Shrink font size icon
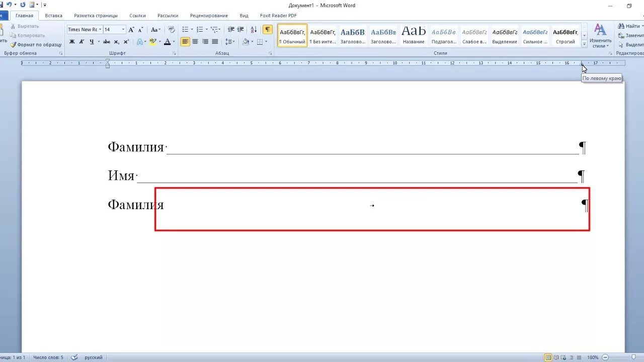This screenshot has width=644, height=362. 141,30
